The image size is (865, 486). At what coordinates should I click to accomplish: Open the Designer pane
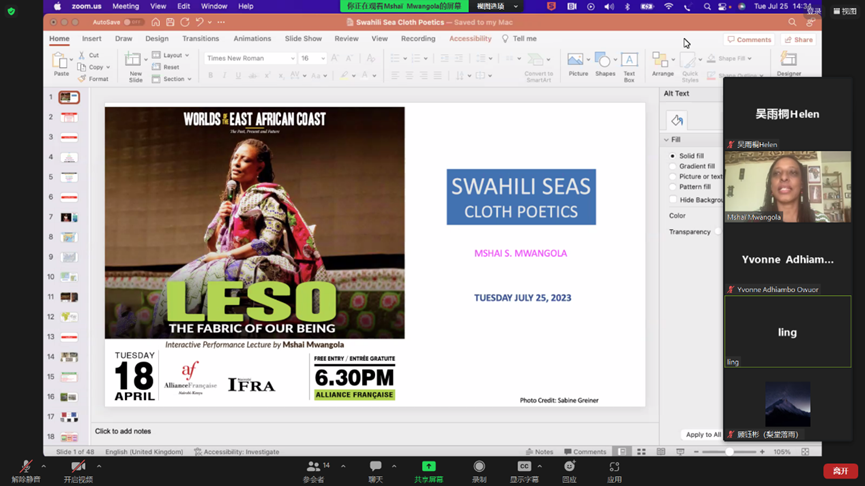click(x=788, y=62)
